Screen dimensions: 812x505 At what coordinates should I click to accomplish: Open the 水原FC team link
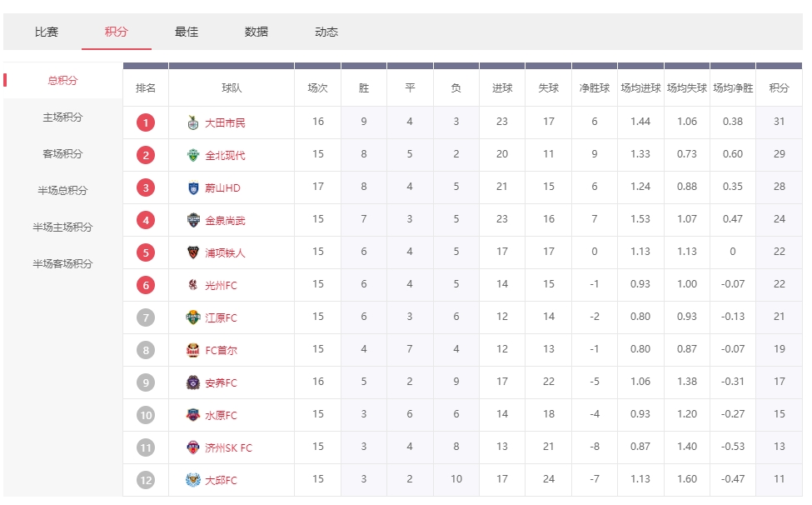pos(221,416)
